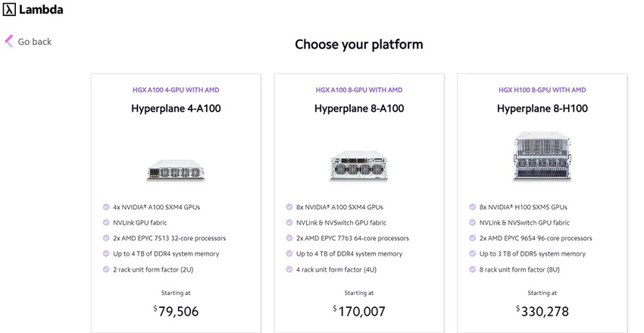
Task: Click checkmark icon beside 4x NVIDIA A100 SXM4 GPUs
Action: pos(106,207)
